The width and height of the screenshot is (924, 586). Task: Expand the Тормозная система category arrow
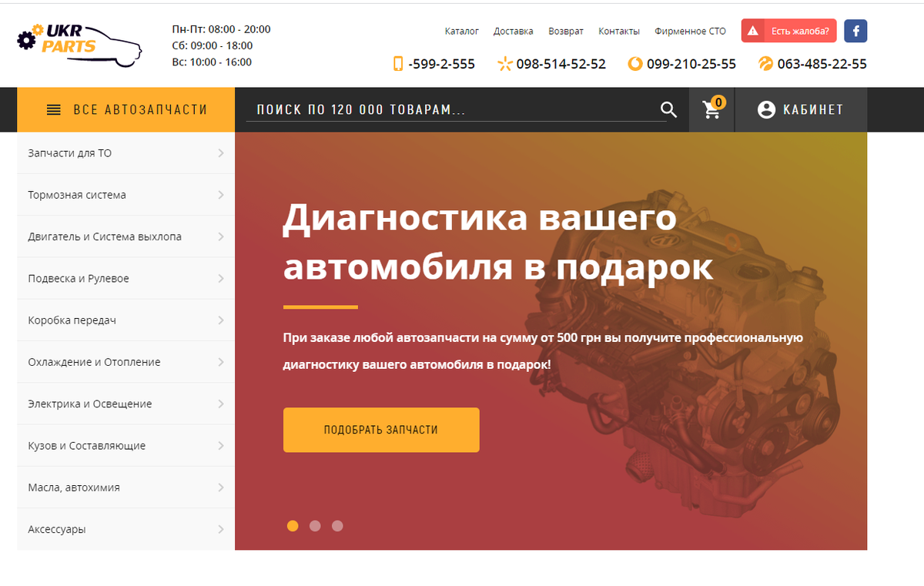221,195
